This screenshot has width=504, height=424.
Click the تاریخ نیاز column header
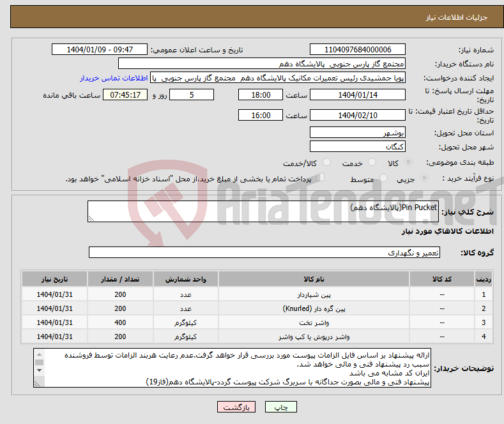(x=55, y=279)
